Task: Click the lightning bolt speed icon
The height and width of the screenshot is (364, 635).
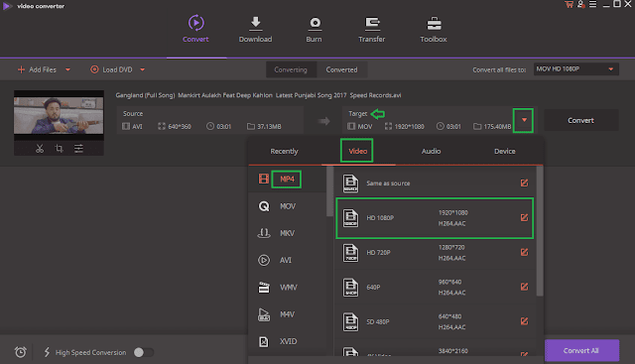Action: click(x=47, y=352)
